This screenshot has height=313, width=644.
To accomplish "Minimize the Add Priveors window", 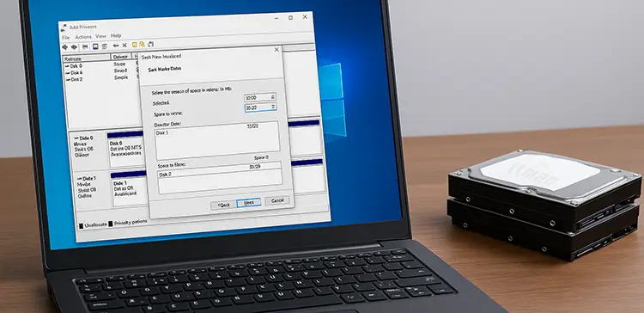I will coord(276,19).
